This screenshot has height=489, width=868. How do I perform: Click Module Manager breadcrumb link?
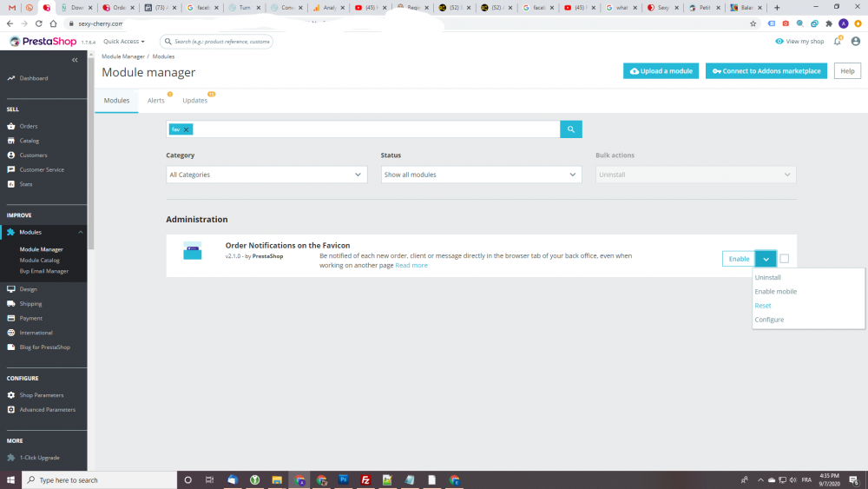(x=123, y=56)
